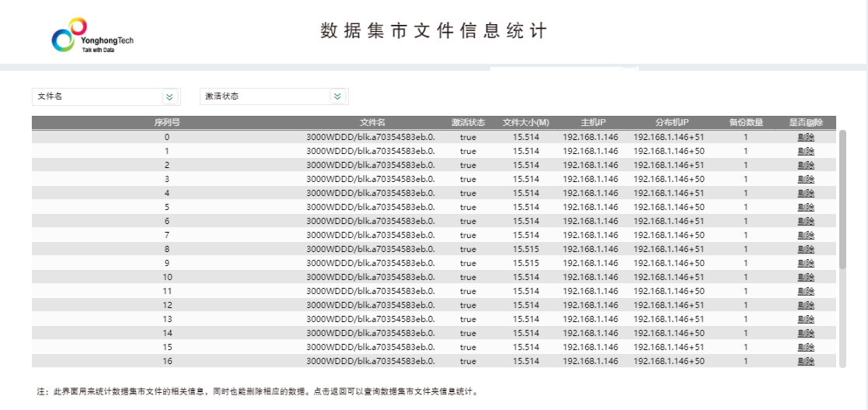Remove the row 8 file via 删除
868x410 pixels.
coord(806,249)
